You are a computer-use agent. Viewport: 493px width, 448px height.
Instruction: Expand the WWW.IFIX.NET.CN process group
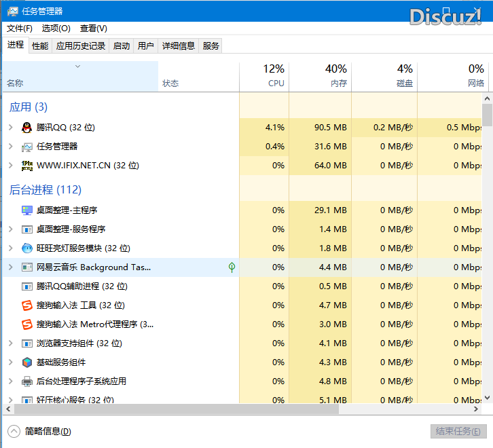click(11, 166)
